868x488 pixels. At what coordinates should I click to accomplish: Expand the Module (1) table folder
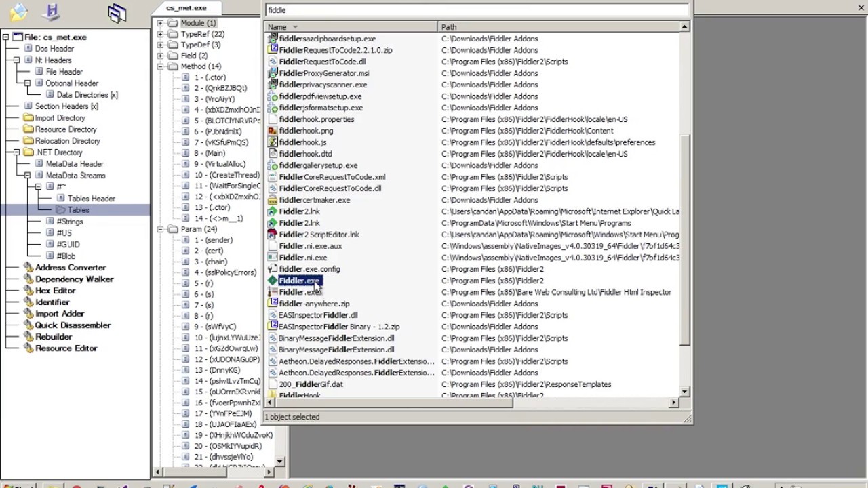click(x=161, y=23)
